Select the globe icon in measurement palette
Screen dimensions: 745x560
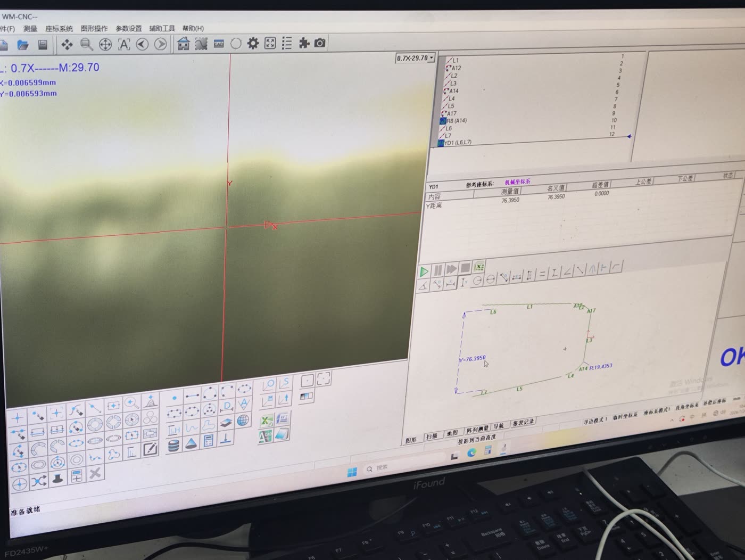click(x=243, y=420)
